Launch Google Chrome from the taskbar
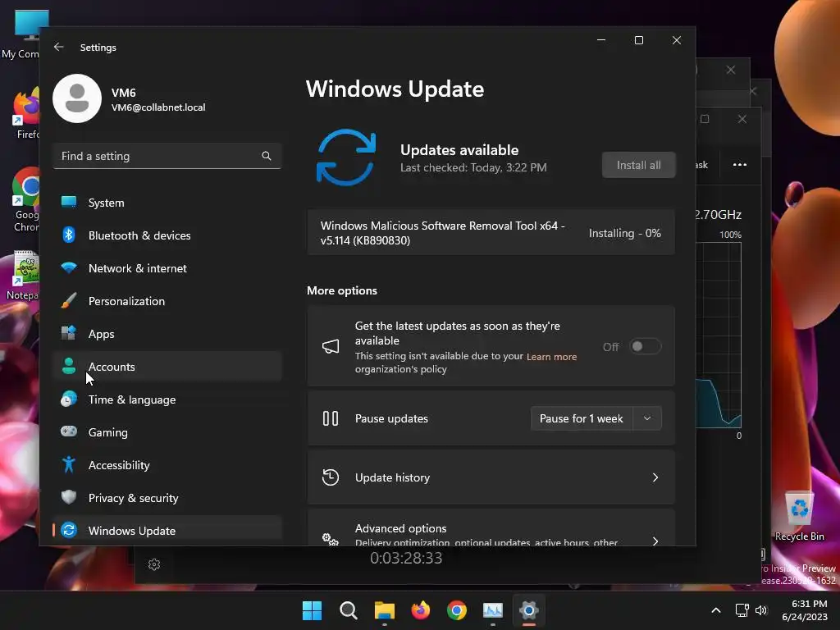The width and height of the screenshot is (840, 630). tap(456, 610)
